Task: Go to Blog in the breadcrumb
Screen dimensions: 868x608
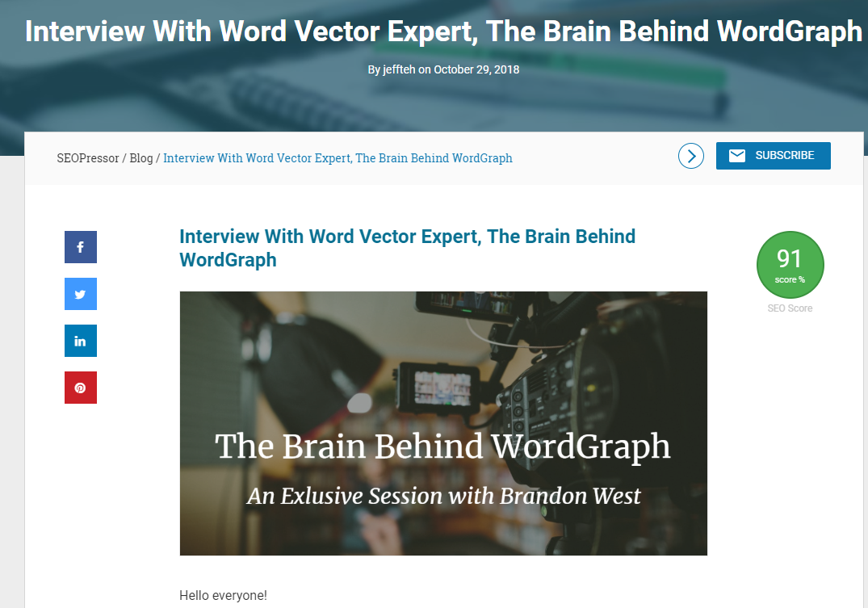Action: 141,158
